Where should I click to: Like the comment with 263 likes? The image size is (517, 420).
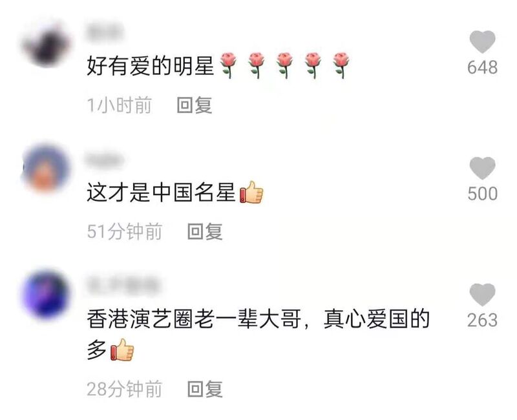(482, 295)
